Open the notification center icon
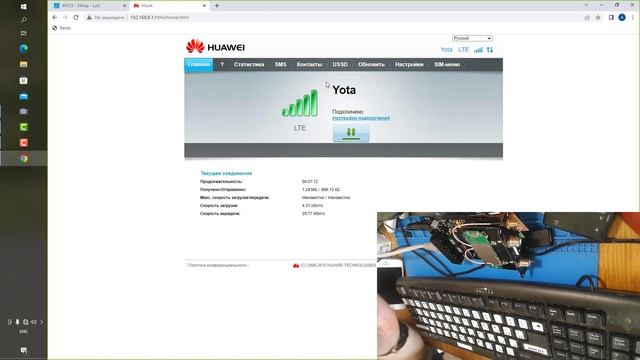Screen dimensions: 640x360 [24, 350]
